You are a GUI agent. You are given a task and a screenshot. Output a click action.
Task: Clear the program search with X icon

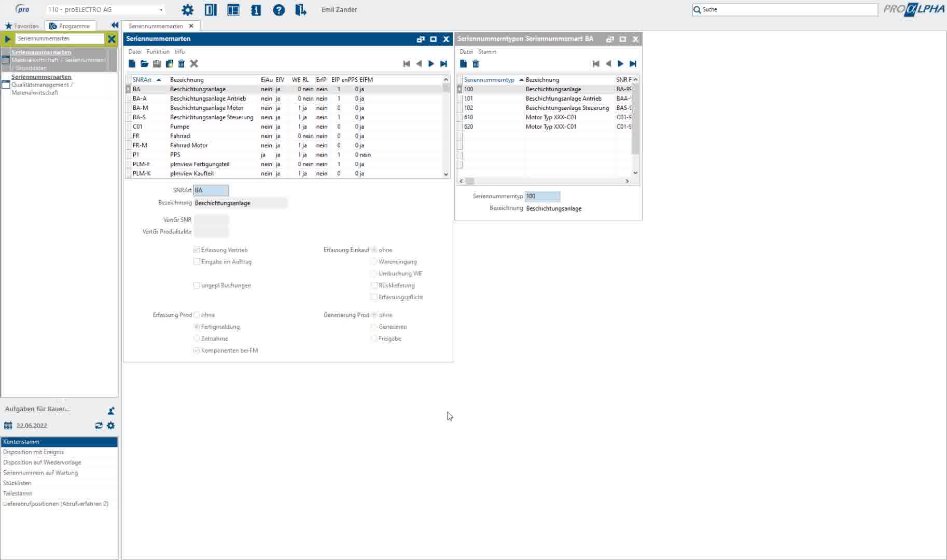pyautogui.click(x=112, y=39)
